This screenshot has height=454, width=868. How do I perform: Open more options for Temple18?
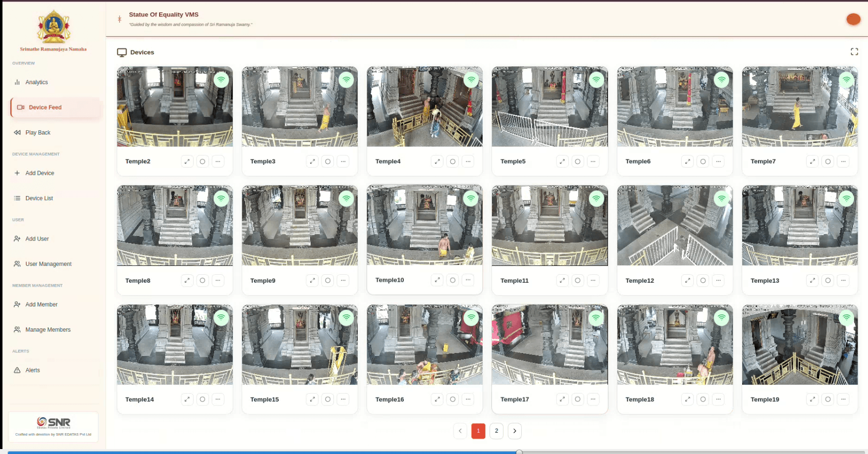click(x=718, y=400)
